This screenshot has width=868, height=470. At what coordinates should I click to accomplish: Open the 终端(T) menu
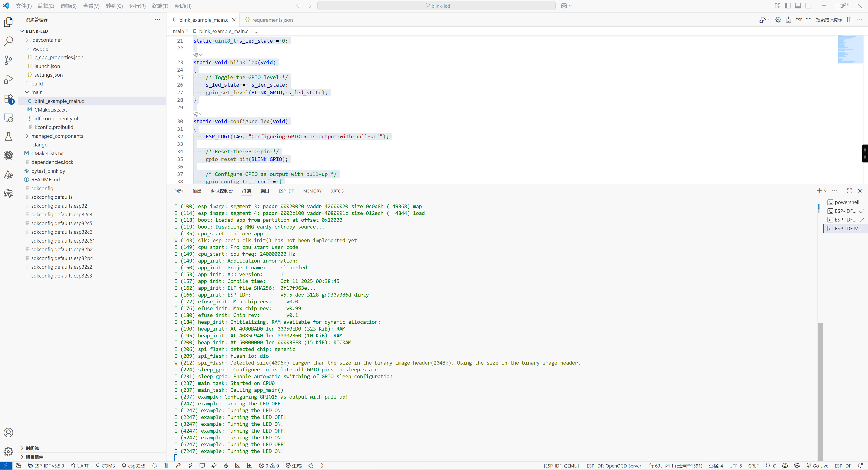click(x=160, y=6)
